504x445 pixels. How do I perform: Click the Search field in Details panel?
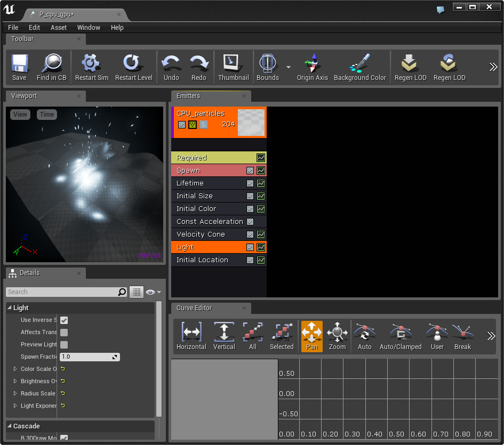pos(62,292)
